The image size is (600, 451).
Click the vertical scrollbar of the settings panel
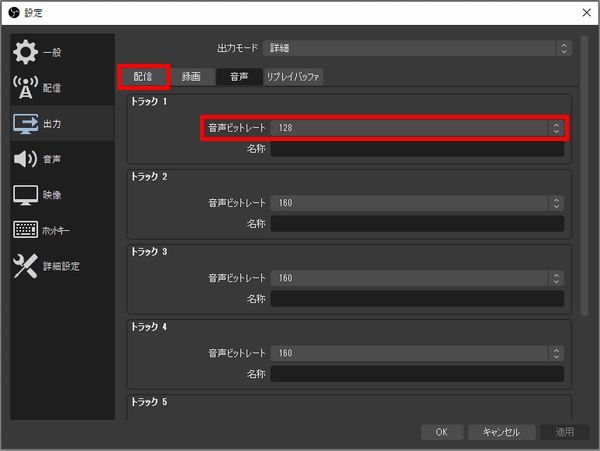coord(584,176)
